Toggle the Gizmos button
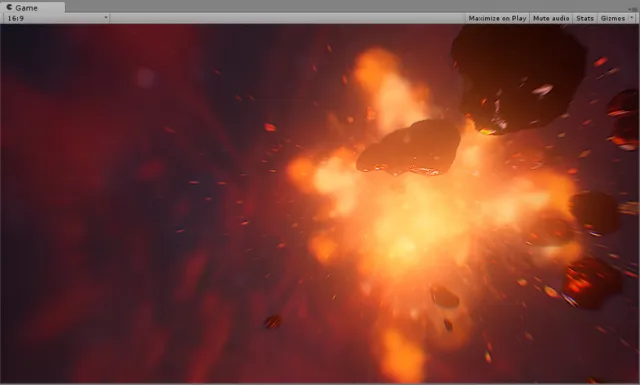The height and width of the screenshot is (385, 640). (613, 18)
